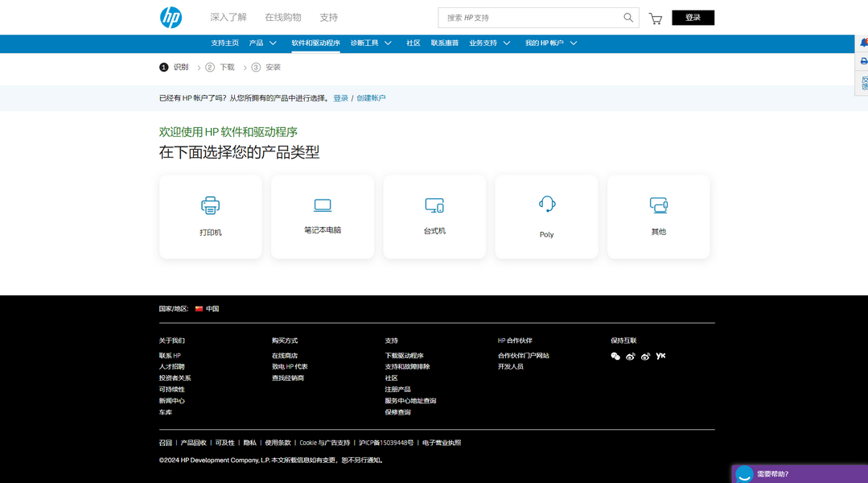Viewport: 868px width, 483px height.
Task: Click into the 搜索 HP 支持 search field
Action: click(531, 18)
